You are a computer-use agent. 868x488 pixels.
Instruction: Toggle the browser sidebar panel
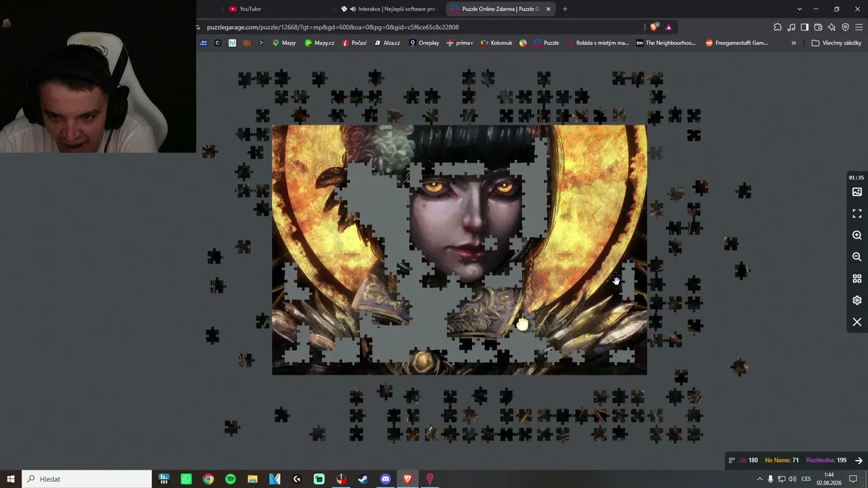click(x=804, y=27)
